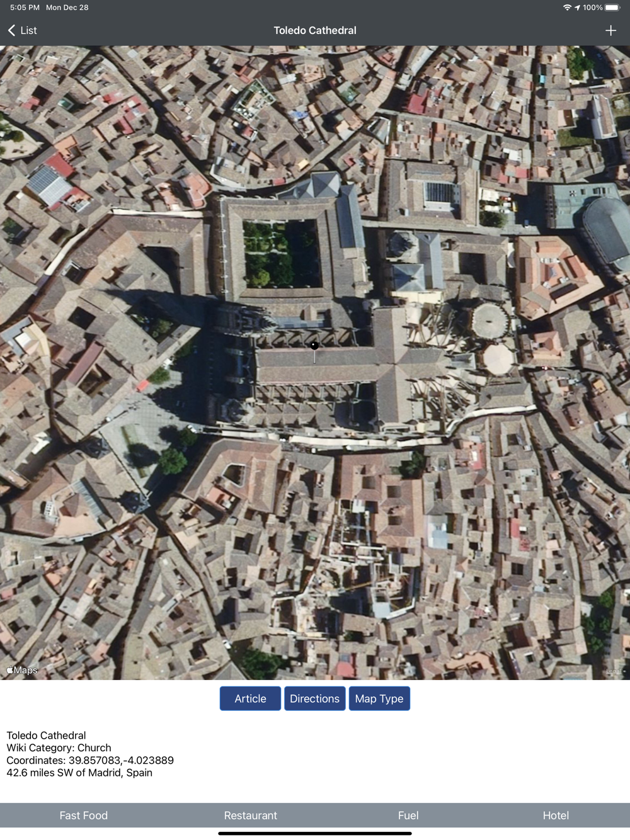Tap the Apple Maps logo

click(22, 670)
